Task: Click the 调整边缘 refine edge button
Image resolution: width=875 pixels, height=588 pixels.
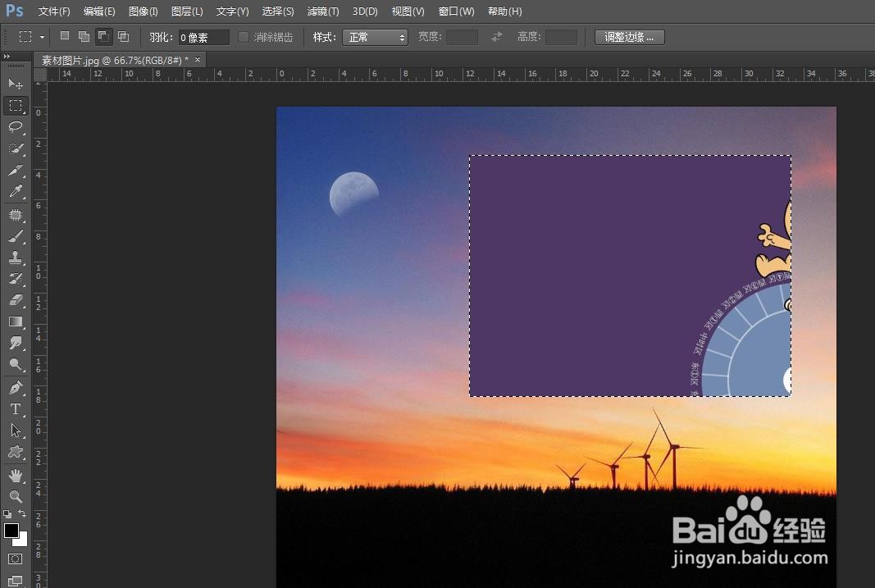Action: (x=630, y=37)
